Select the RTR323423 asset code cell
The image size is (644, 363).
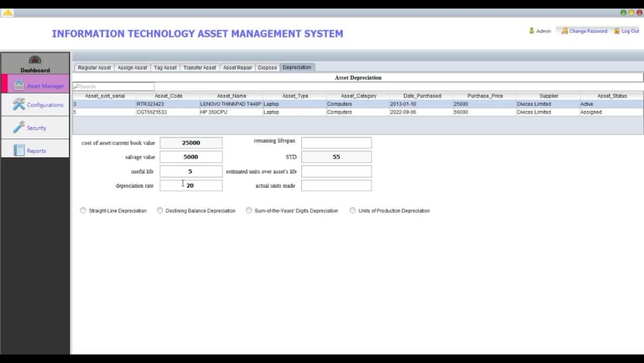(x=168, y=104)
